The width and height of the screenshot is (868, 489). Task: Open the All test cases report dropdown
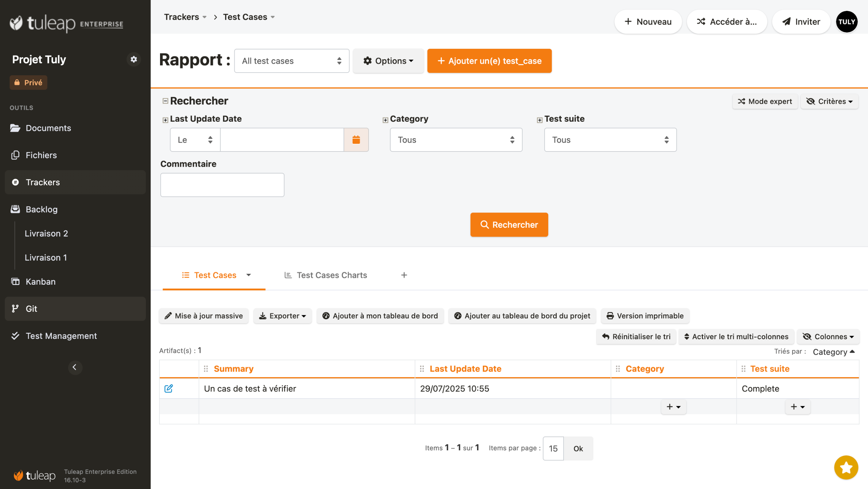tap(291, 61)
